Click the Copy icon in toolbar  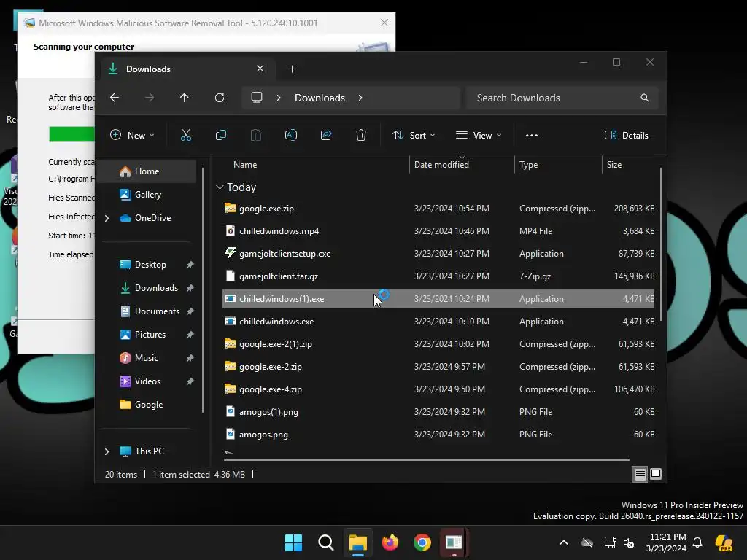click(x=220, y=135)
